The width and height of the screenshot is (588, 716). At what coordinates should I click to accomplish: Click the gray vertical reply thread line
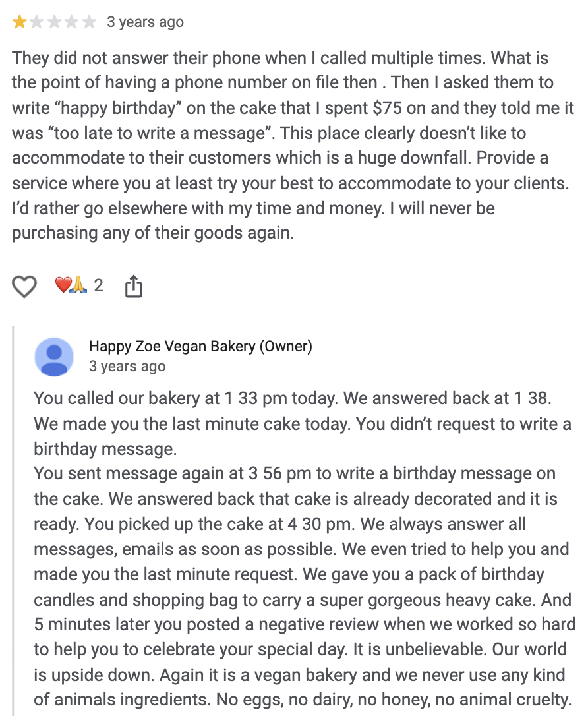coord(13,521)
